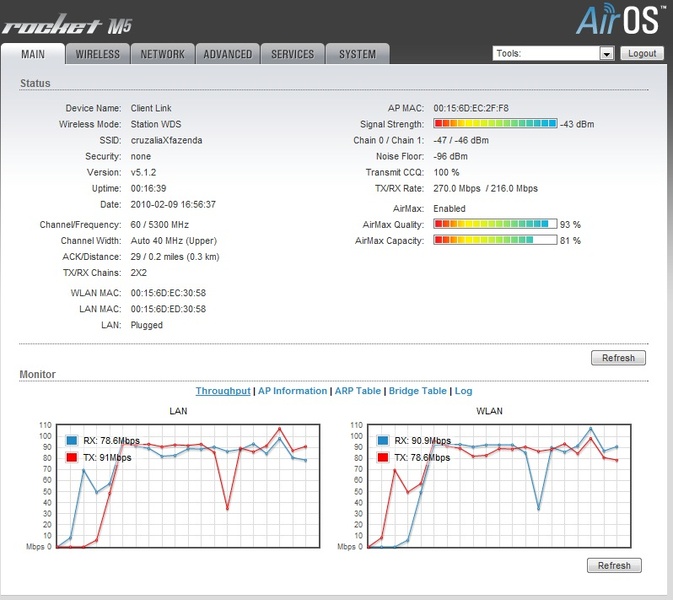Click the 'Auto 40 MHz (Upper)' channel width value
This screenshot has height=600, width=673.
(174, 241)
